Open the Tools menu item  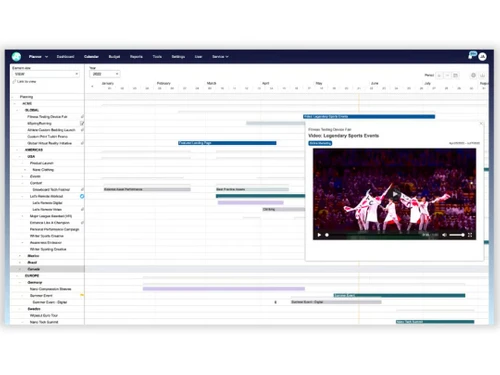coord(157,57)
